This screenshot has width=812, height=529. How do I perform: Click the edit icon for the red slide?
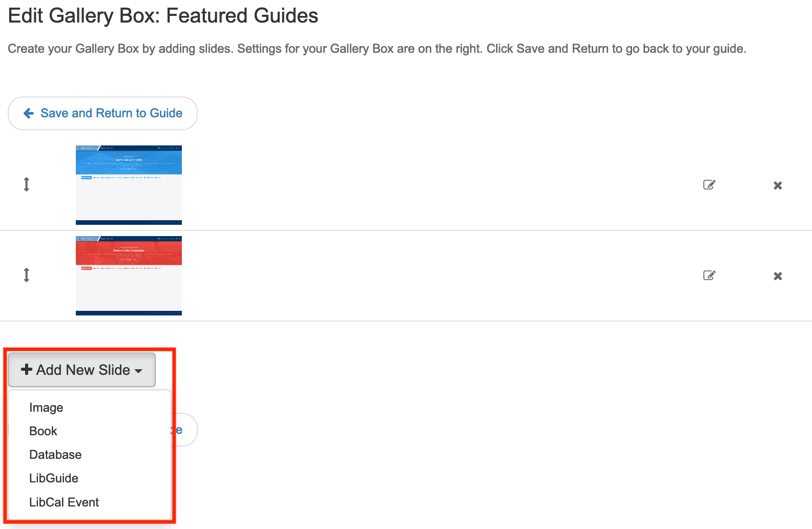[x=709, y=276]
